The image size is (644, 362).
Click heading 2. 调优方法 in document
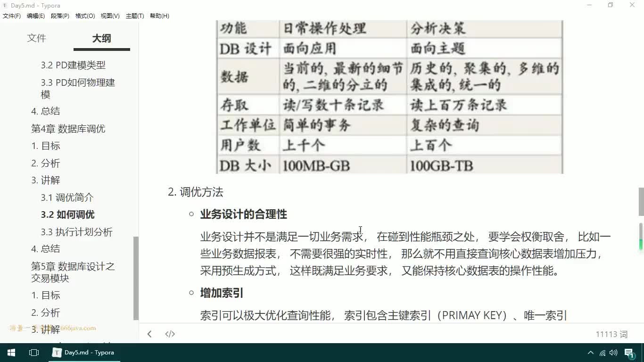196,192
